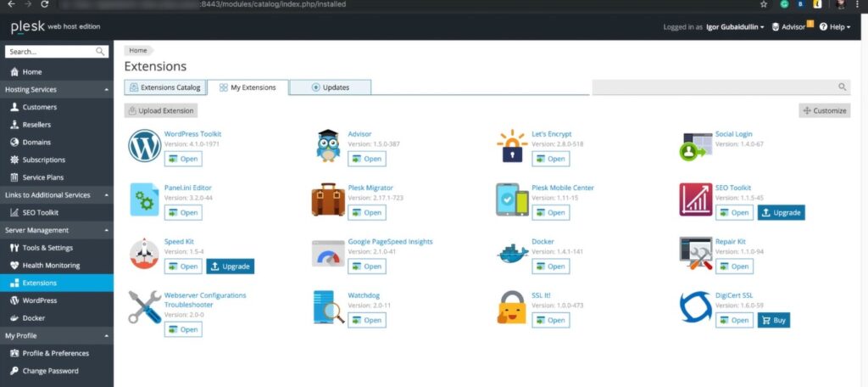Click the SSL It! lock icon

512,306
